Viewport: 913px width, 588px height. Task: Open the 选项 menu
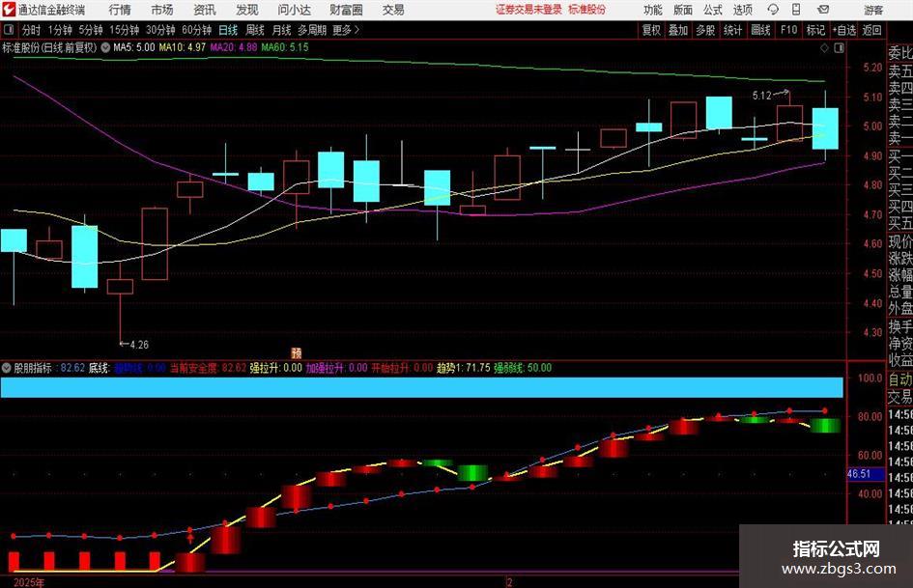pyautogui.click(x=742, y=10)
